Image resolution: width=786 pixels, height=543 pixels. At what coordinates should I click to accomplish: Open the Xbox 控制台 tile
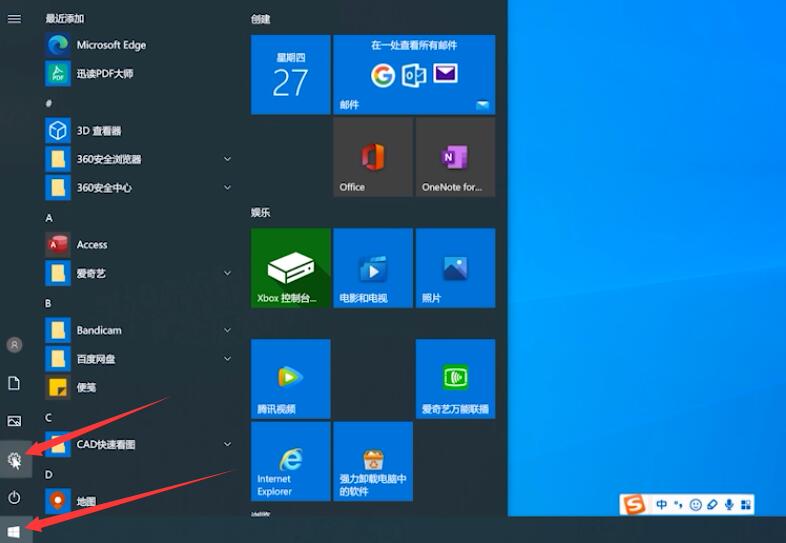pyautogui.click(x=291, y=268)
